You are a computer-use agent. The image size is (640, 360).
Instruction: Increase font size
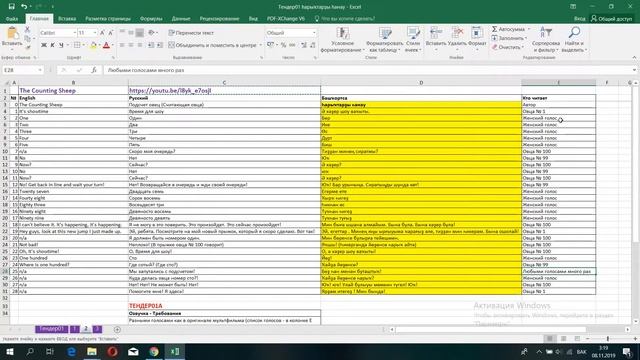102,33
